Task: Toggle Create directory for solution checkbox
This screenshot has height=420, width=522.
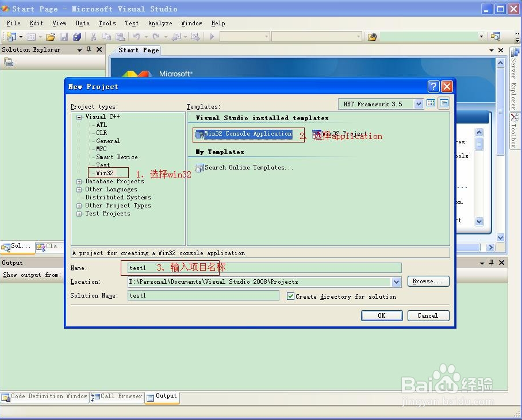Action: tap(290, 296)
